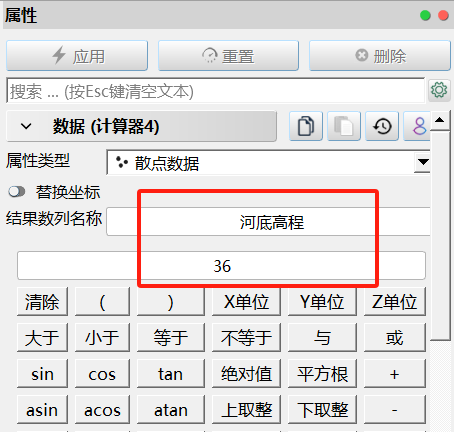
Task: Click the green dot in title bar
Action: (x=425, y=15)
